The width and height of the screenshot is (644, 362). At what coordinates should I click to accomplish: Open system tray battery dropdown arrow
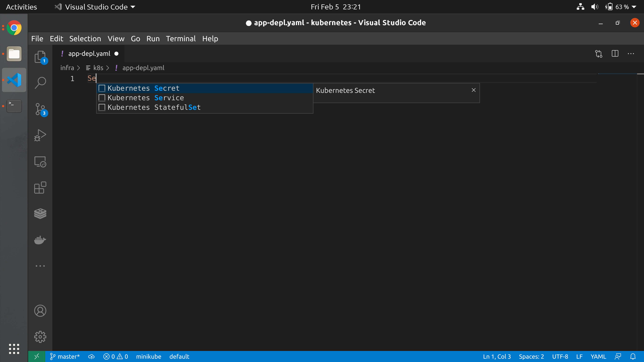(x=634, y=7)
